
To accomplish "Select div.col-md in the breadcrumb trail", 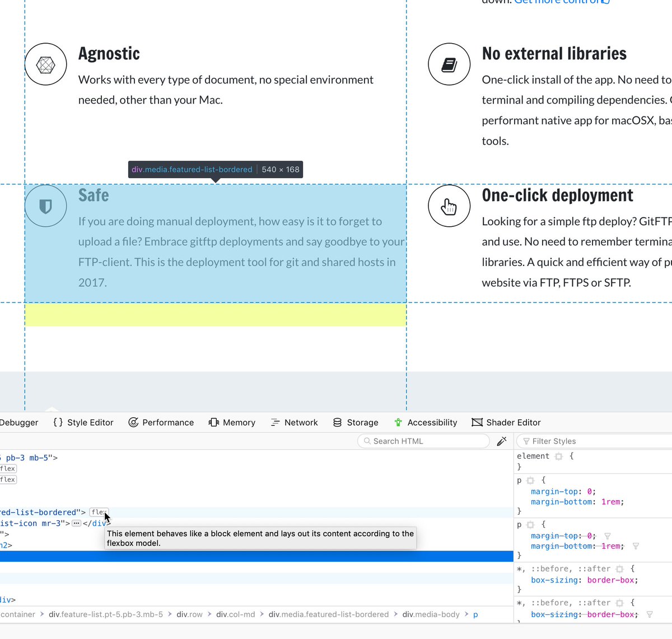I will (236, 614).
